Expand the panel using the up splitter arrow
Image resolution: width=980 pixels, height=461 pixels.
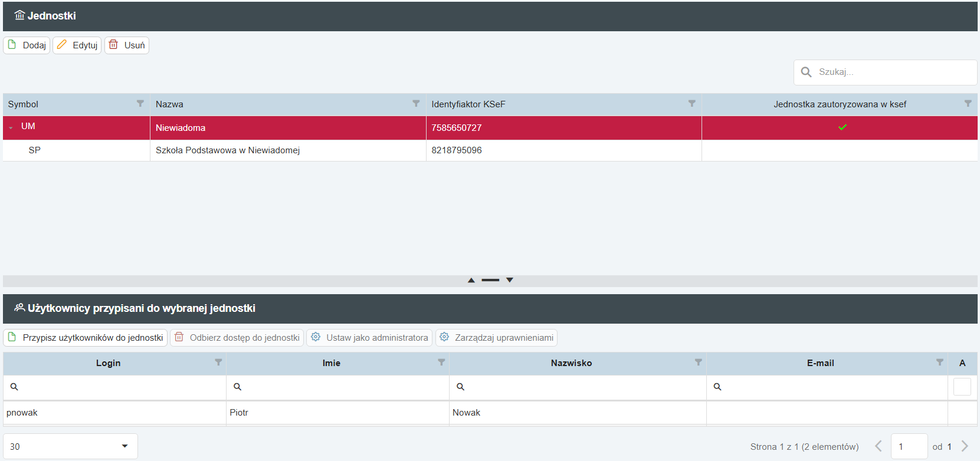[x=471, y=280]
